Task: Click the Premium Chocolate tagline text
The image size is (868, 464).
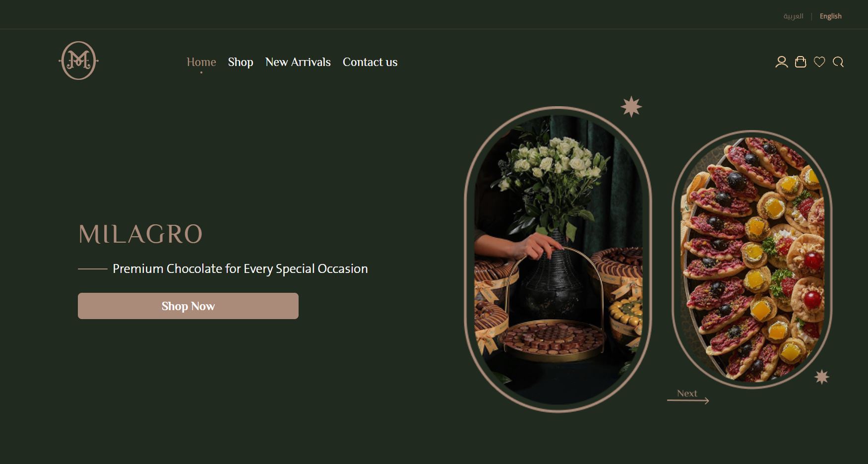Action: (x=240, y=268)
